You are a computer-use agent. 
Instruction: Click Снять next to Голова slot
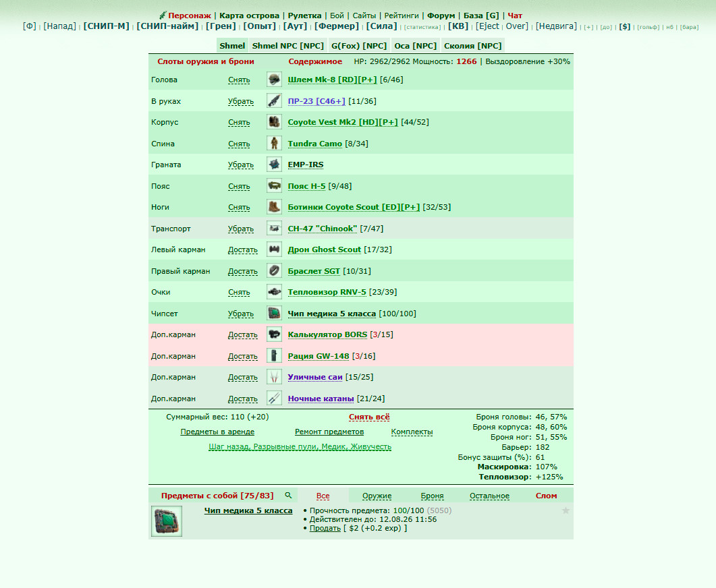point(239,80)
